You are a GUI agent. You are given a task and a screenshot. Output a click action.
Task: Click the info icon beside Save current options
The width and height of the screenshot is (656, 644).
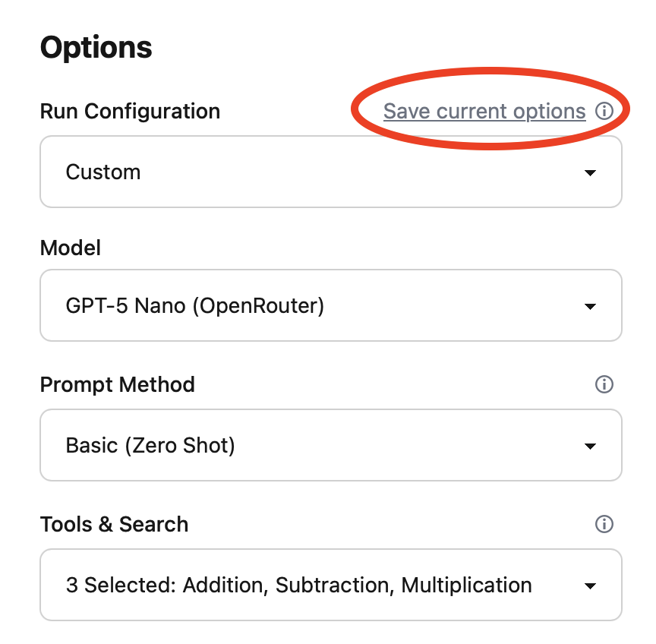pos(604,112)
